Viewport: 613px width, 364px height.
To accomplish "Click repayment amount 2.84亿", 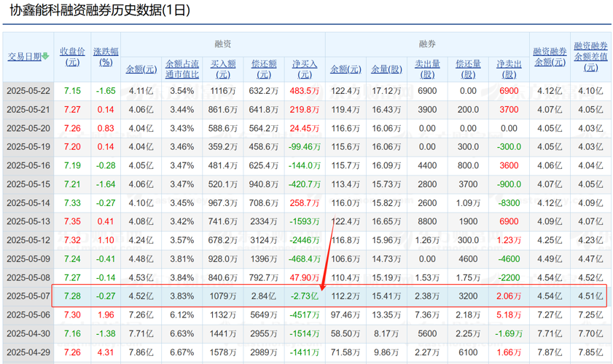I will [x=264, y=296].
